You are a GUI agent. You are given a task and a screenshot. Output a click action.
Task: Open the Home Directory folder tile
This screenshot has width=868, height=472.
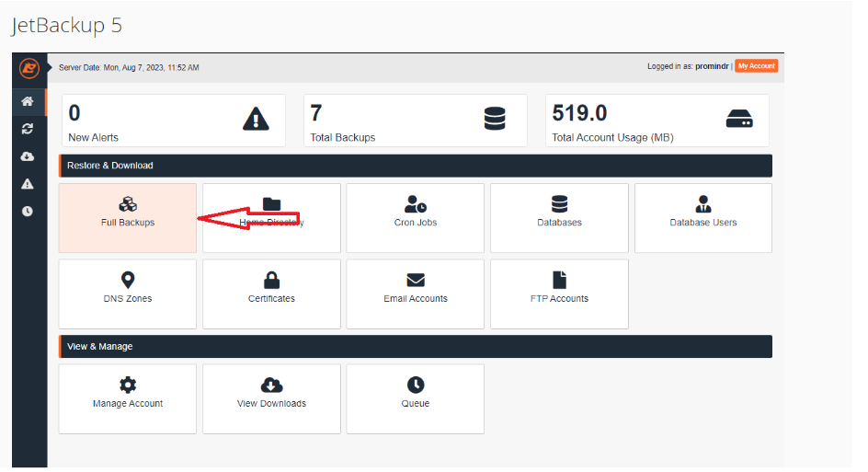coord(271,218)
